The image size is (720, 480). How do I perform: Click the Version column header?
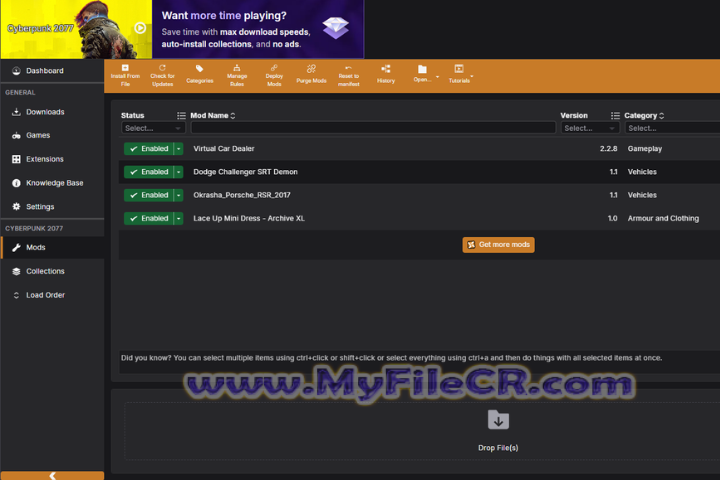click(574, 116)
